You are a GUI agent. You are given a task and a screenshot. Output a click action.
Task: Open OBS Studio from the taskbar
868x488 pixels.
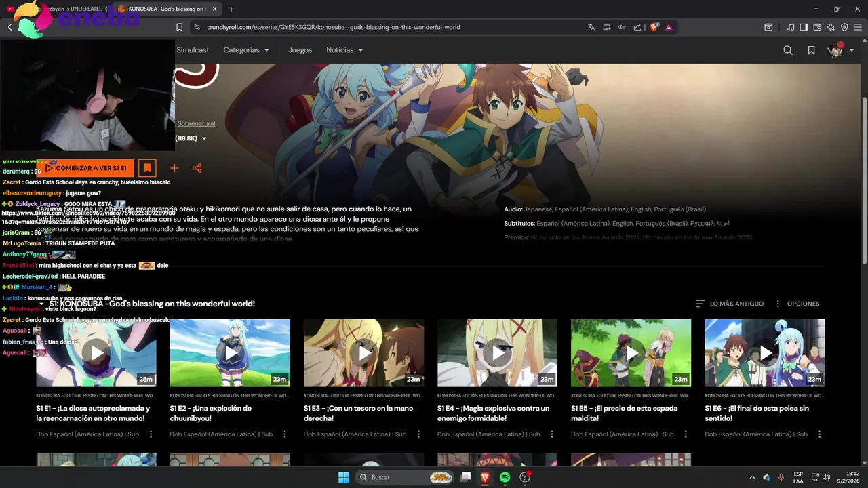click(524, 477)
